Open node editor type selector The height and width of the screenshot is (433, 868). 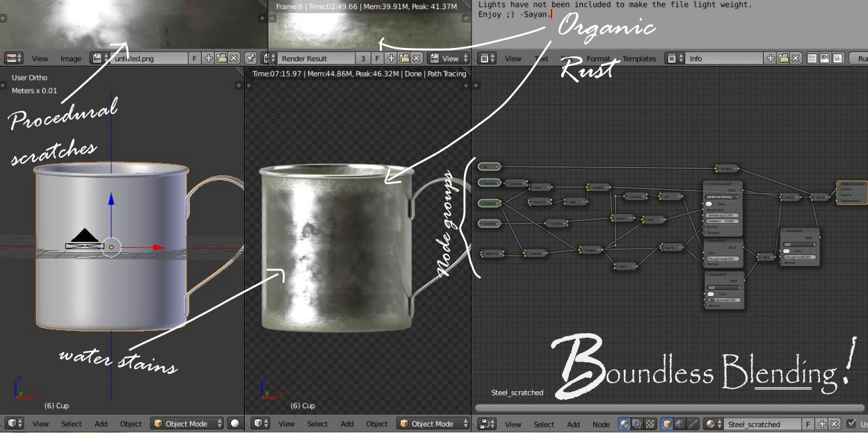pyautogui.click(x=488, y=423)
